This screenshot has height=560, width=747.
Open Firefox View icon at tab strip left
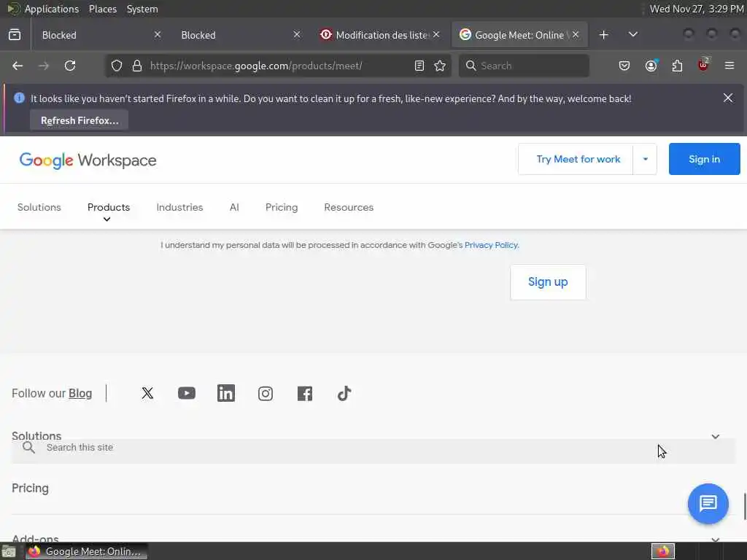15,35
